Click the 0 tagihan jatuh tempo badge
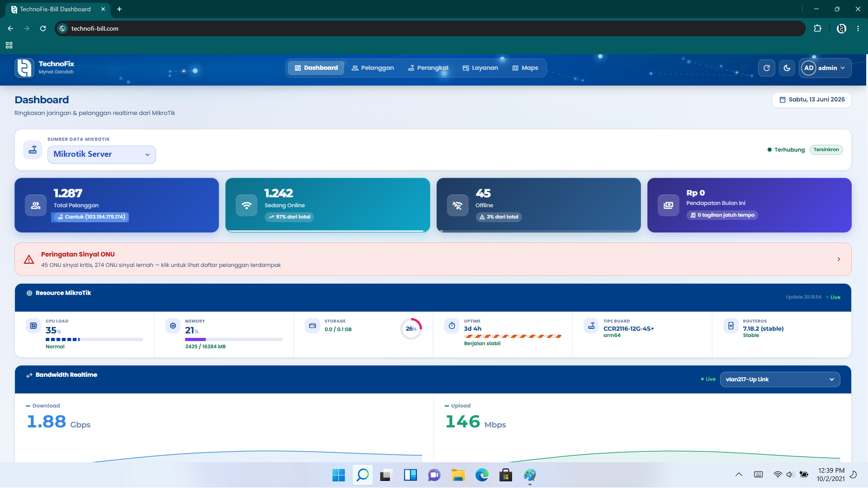The height and width of the screenshot is (488, 868). pos(722,215)
